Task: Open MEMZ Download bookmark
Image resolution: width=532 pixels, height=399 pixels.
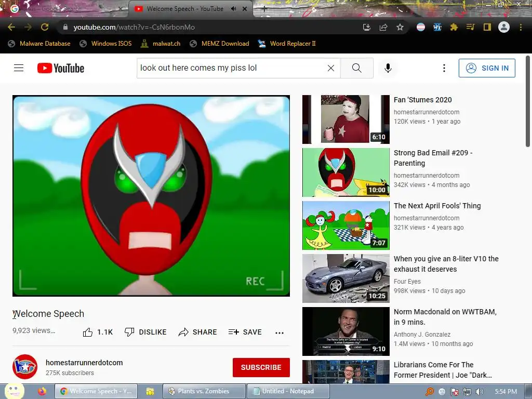Action: coord(219,44)
